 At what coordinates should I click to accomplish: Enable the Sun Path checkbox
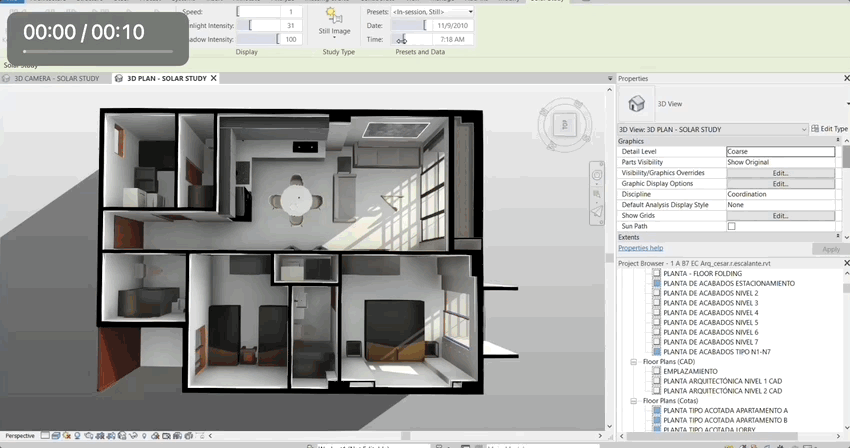731,227
